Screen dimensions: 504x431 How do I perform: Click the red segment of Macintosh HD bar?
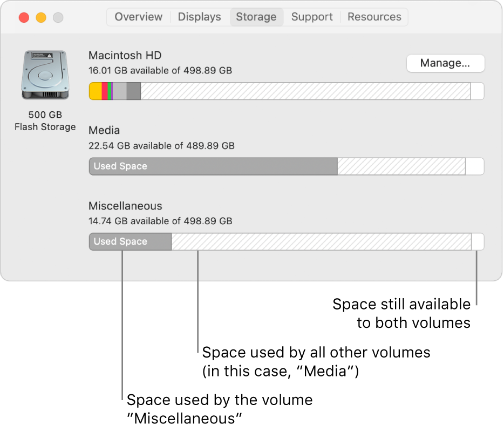point(105,91)
